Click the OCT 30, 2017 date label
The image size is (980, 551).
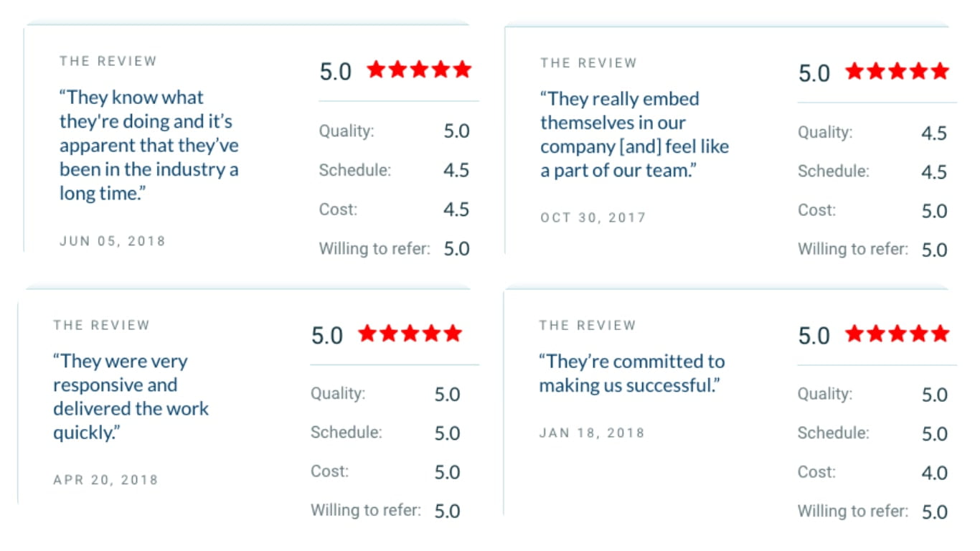593,217
